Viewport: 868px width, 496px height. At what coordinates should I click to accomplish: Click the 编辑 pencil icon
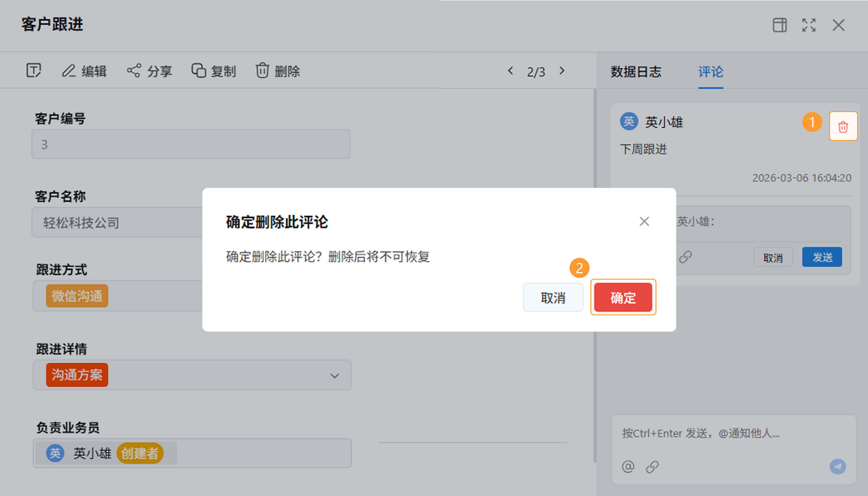pos(68,71)
